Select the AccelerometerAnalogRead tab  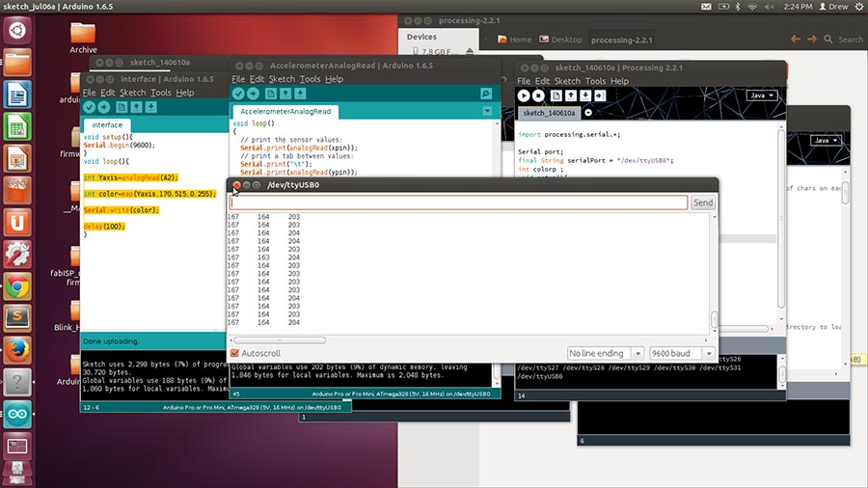point(285,111)
